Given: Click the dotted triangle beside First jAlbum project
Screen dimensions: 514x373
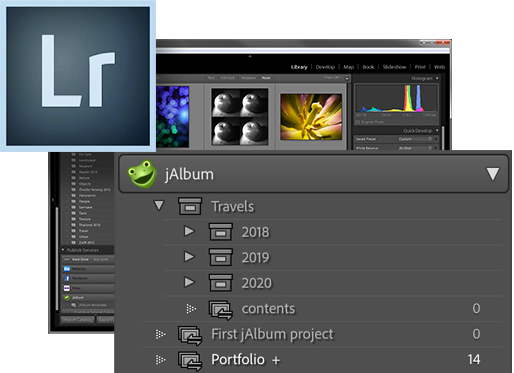Looking at the screenshot, I should (160, 334).
